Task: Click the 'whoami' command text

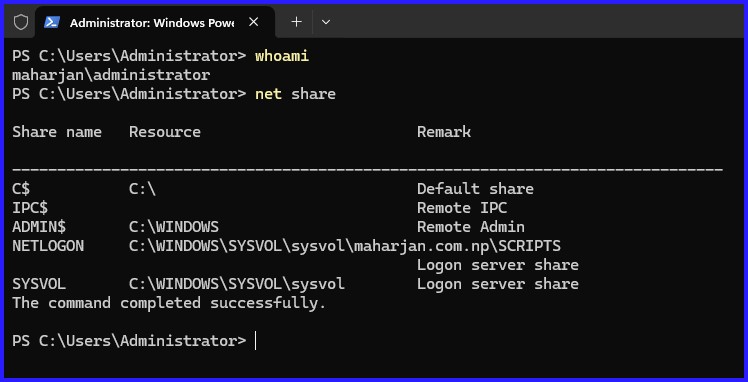Action: click(282, 56)
